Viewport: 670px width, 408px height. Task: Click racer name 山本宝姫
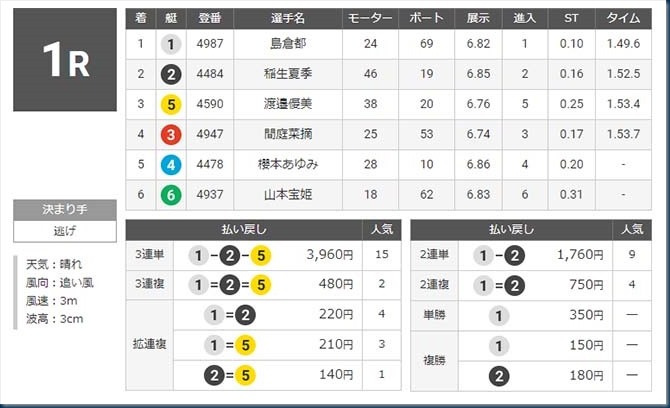click(288, 194)
